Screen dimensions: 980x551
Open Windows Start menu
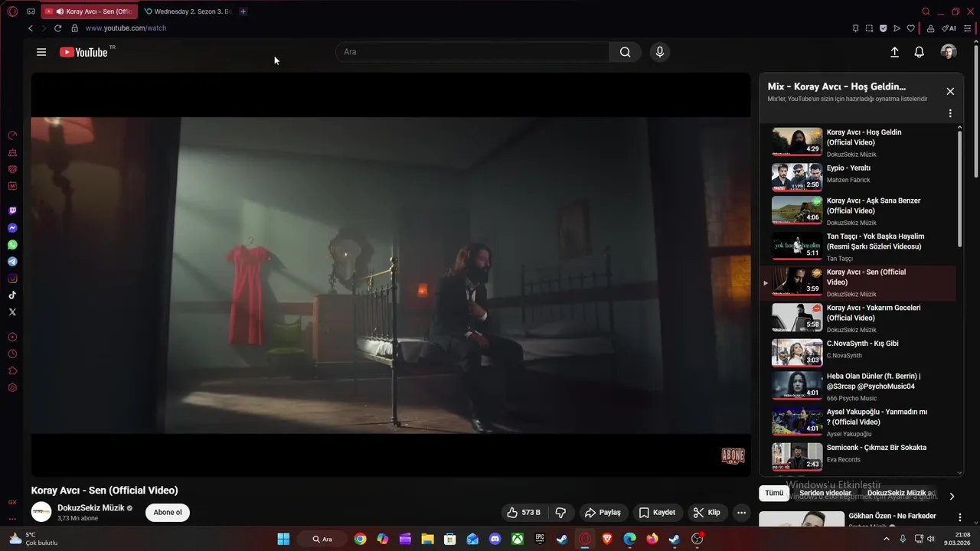[283, 539]
